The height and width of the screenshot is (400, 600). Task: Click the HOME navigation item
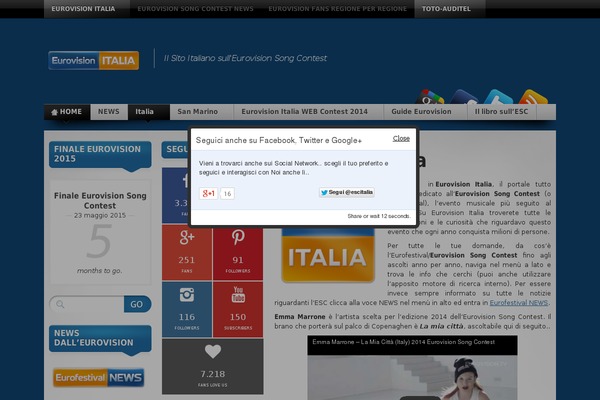(67, 112)
